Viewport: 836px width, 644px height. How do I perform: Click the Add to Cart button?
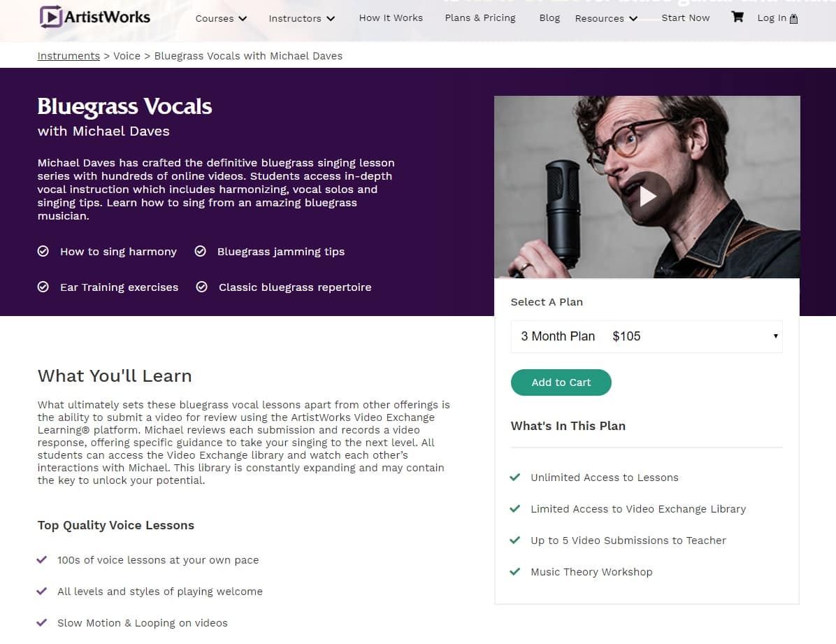click(561, 382)
